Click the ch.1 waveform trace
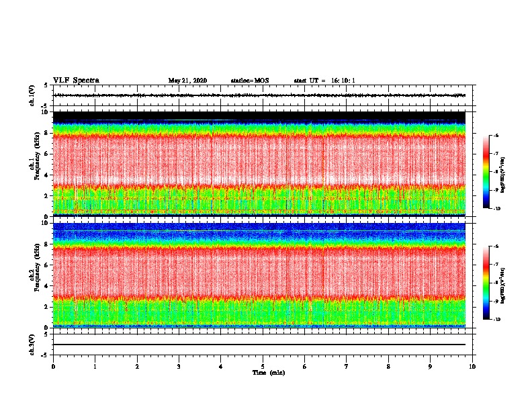532x411 pixels. click(259, 95)
